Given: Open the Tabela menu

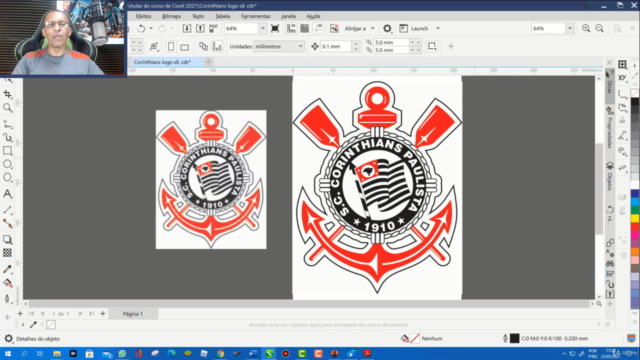Looking at the screenshot, I should (222, 16).
